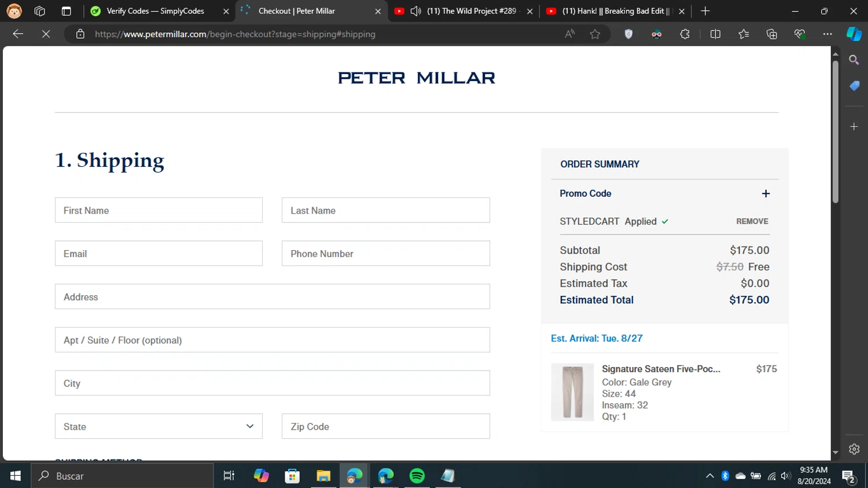Image resolution: width=868 pixels, height=488 pixels.
Task: Click the grey pants product thumbnail
Action: click(572, 392)
